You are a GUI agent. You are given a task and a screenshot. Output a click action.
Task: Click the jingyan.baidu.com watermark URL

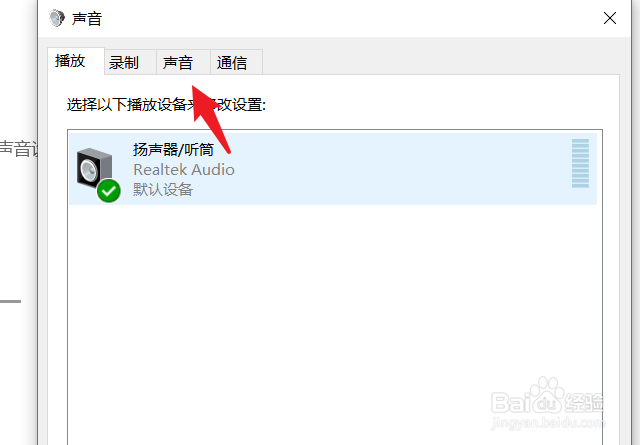click(548, 423)
